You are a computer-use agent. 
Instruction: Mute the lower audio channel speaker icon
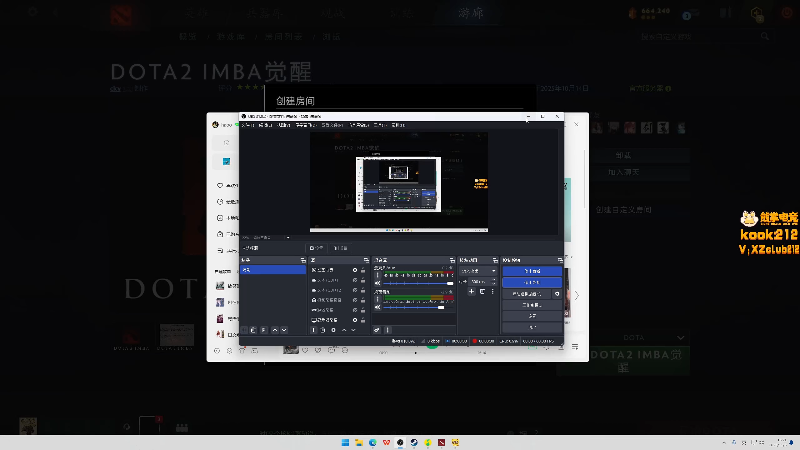(378, 307)
